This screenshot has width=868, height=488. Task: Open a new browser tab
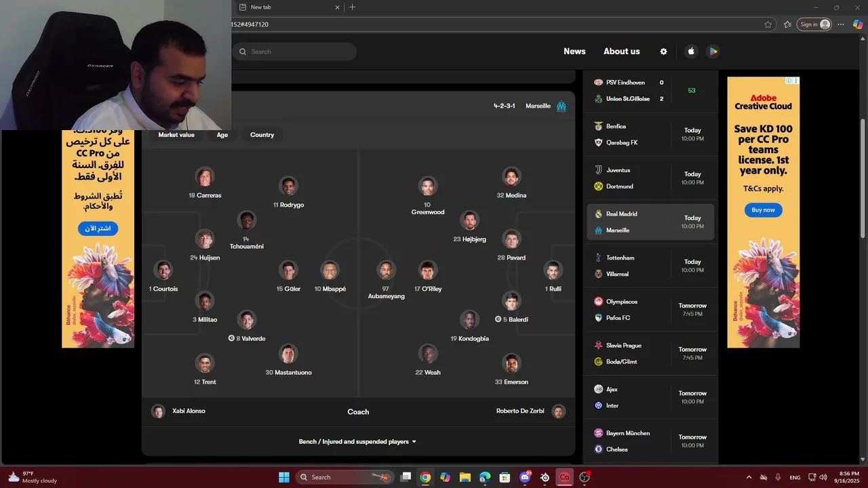pos(352,7)
